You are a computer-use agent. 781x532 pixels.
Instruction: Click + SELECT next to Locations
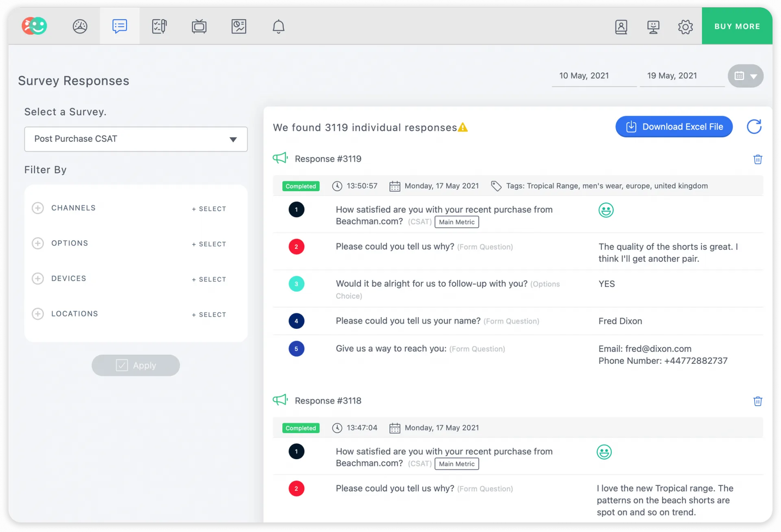click(209, 315)
